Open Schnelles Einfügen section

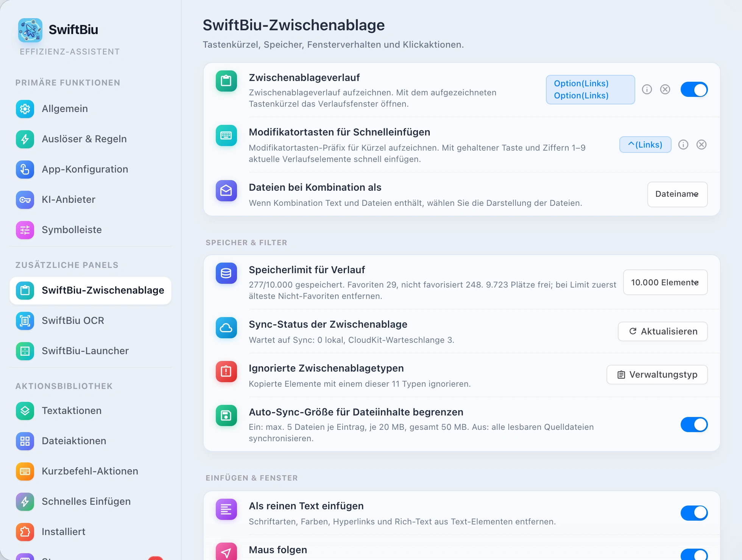(x=90, y=502)
